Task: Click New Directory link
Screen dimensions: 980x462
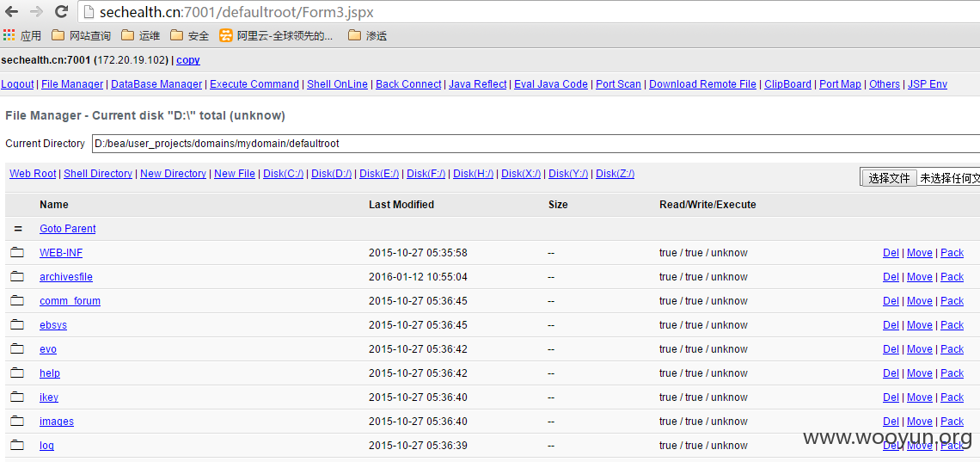Action: pyautogui.click(x=173, y=173)
